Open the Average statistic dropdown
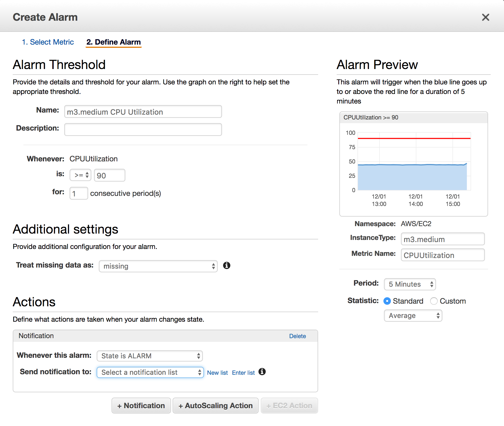504x426 pixels. pyautogui.click(x=413, y=316)
